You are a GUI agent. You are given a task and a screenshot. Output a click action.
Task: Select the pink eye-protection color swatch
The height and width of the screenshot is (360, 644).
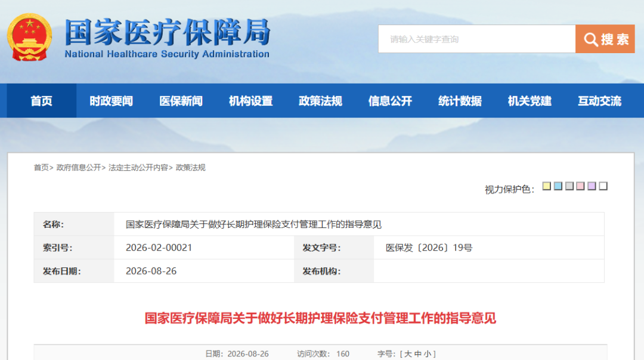pyautogui.click(x=580, y=186)
